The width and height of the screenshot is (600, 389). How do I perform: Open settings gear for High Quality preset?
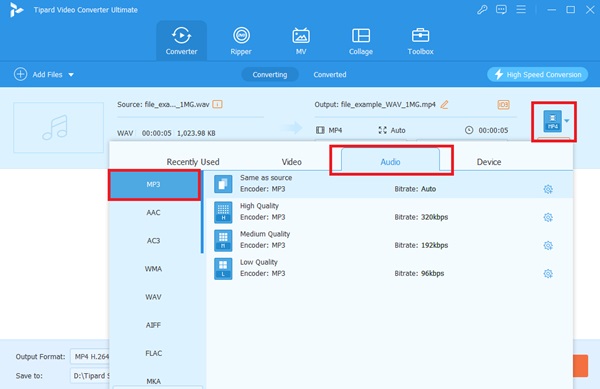coord(548,217)
